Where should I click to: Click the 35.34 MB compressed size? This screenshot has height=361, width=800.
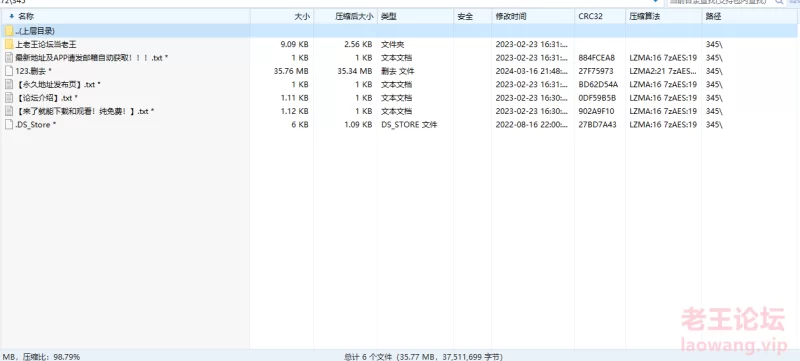click(355, 71)
